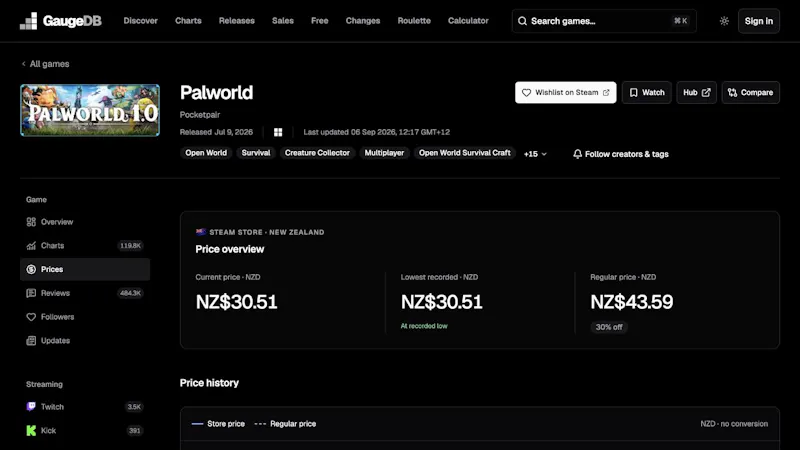Select the Survival tag
800x450 pixels.
click(x=256, y=153)
